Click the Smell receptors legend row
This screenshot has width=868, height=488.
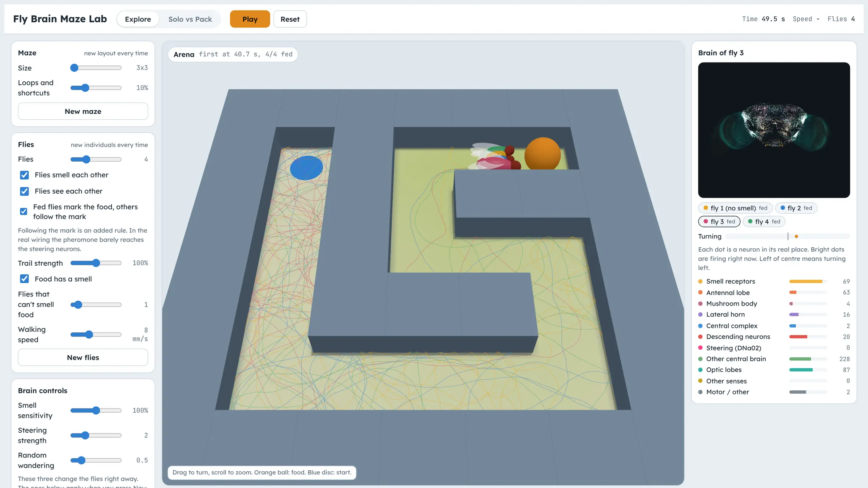click(774, 281)
